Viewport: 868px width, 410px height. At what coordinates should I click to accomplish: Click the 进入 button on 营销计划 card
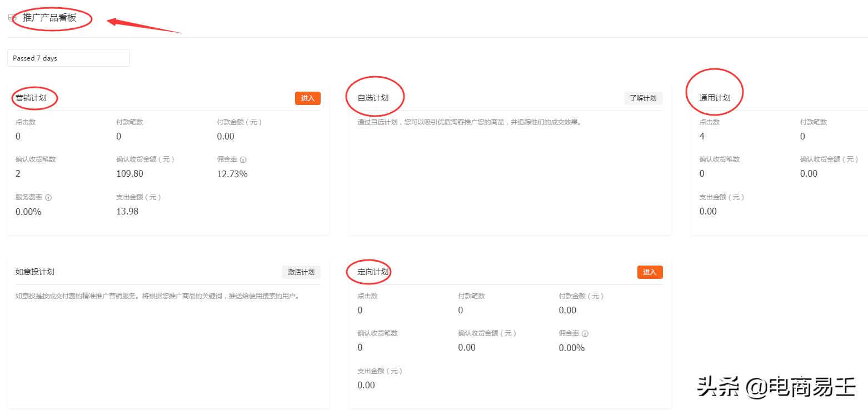307,98
